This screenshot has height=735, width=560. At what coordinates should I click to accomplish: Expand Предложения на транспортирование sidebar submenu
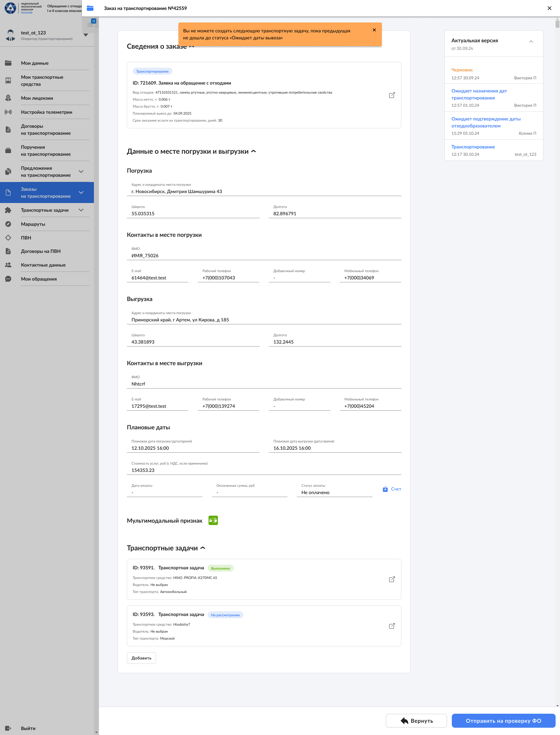click(x=81, y=172)
